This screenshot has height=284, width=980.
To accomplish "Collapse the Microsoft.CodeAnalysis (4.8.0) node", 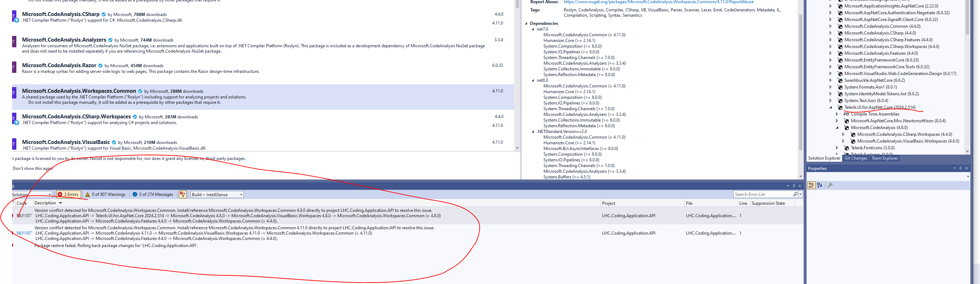I will coord(837,128).
